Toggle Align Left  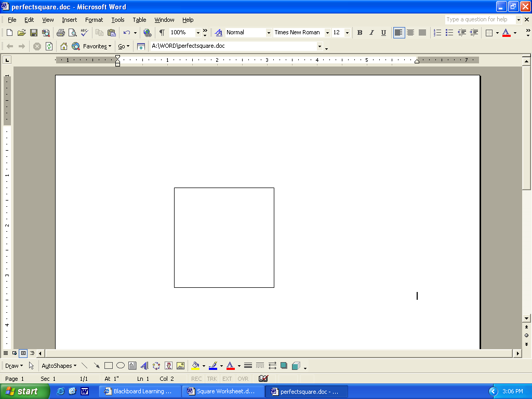tap(398, 33)
